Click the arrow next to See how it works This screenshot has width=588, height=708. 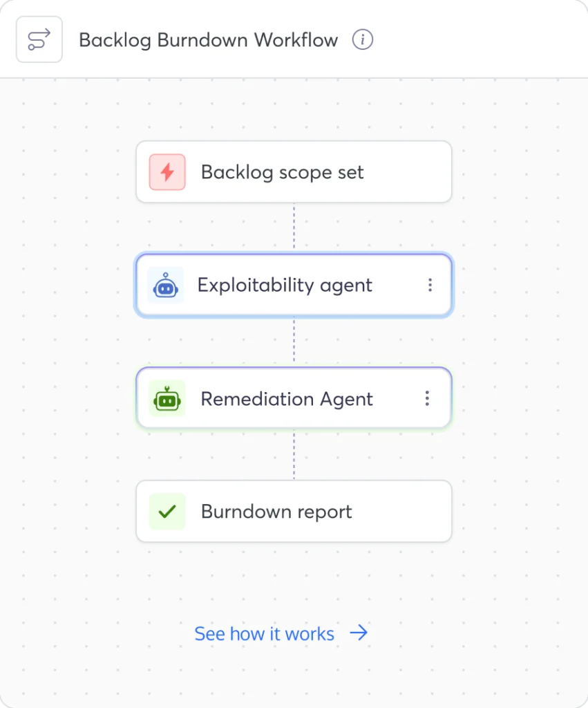point(359,633)
